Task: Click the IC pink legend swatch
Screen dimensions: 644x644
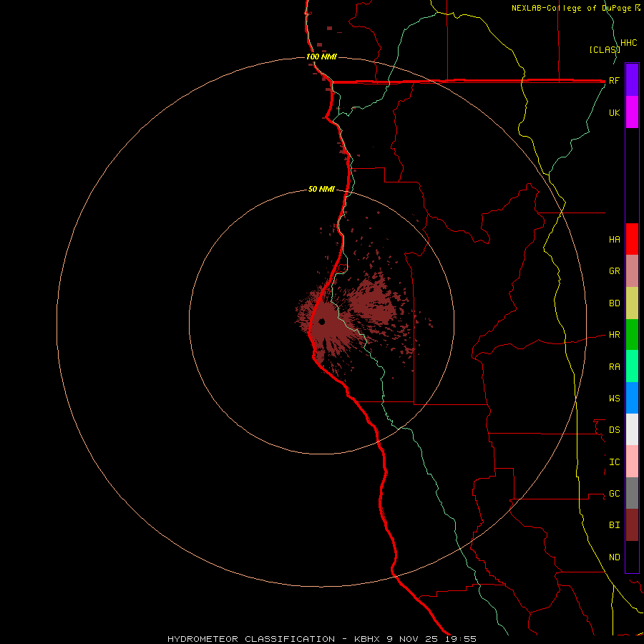Action: coord(632,462)
